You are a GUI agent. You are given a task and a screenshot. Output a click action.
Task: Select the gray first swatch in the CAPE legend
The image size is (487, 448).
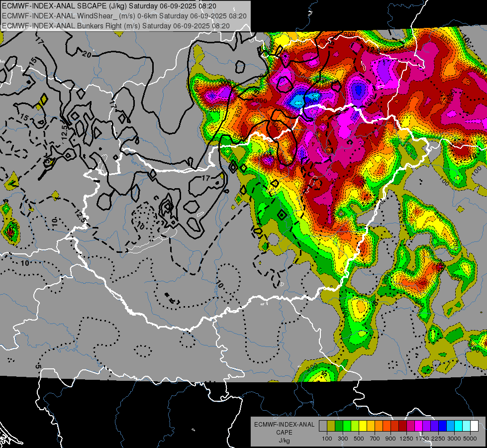tap(323, 426)
